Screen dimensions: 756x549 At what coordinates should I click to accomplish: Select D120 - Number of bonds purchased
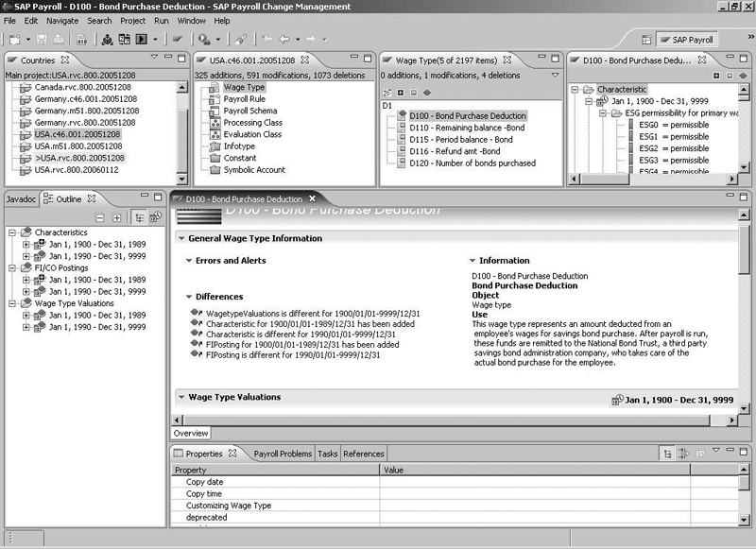click(x=472, y=163)
